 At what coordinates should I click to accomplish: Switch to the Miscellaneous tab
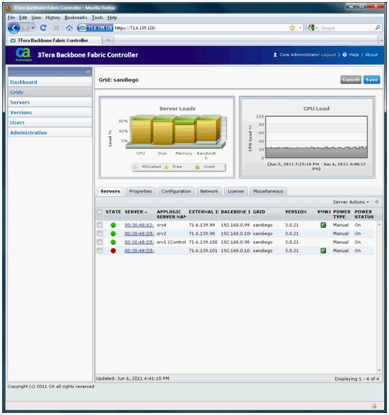point(268,191)
